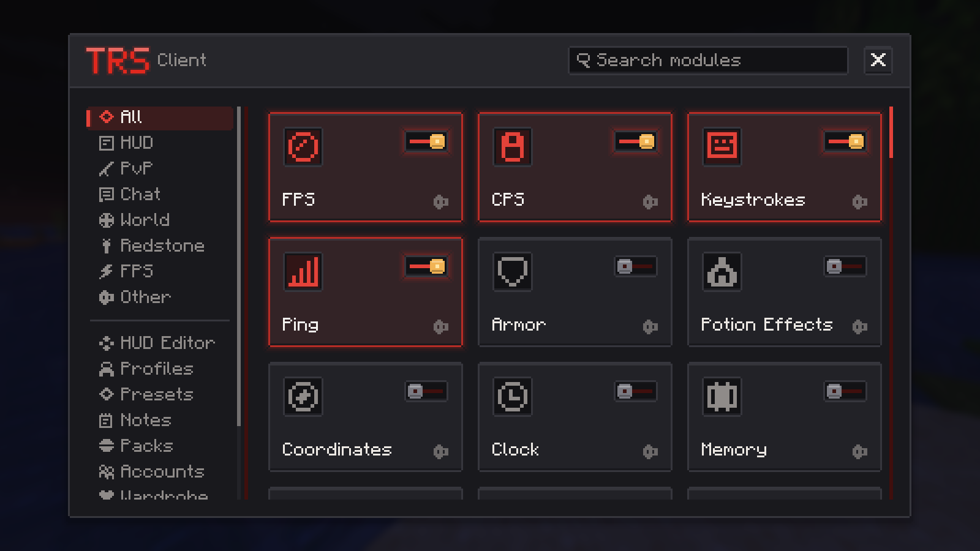Viewport: 980px width, 551px height.
Task: Enable the Memory module toggle
Action: [845, 391]
